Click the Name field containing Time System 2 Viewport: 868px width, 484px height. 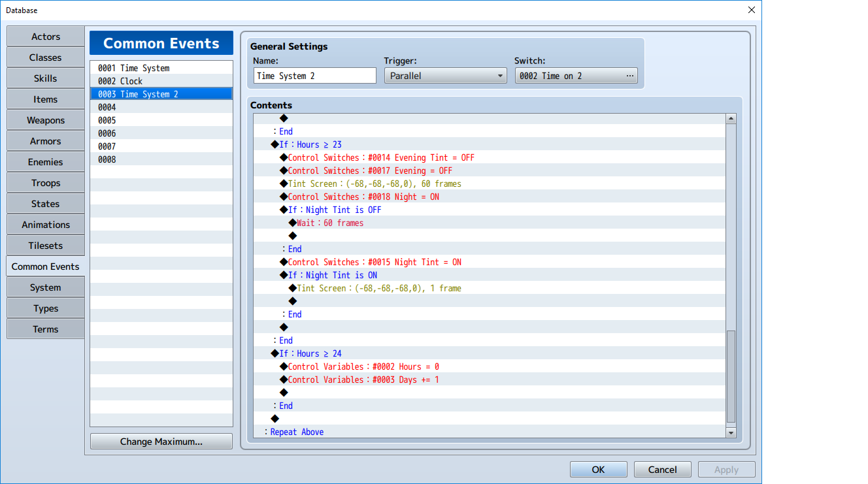[x=315, y=76]
